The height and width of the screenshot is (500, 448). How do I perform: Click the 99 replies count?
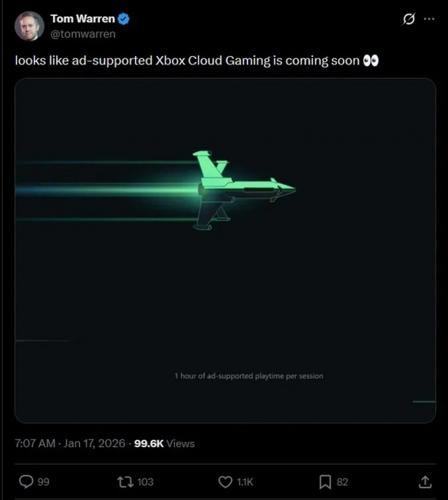tap(44, 482)
